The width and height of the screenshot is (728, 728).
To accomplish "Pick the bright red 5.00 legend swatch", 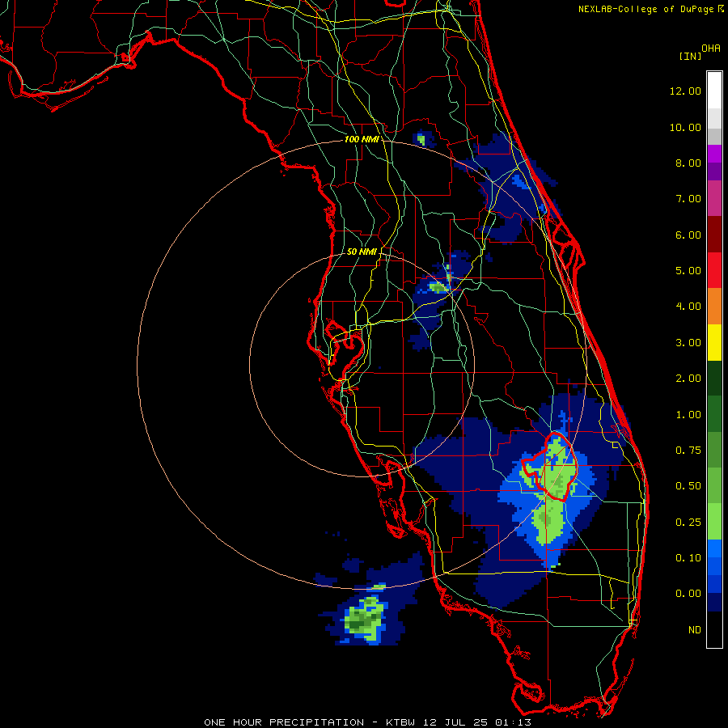I will point(714,271).
